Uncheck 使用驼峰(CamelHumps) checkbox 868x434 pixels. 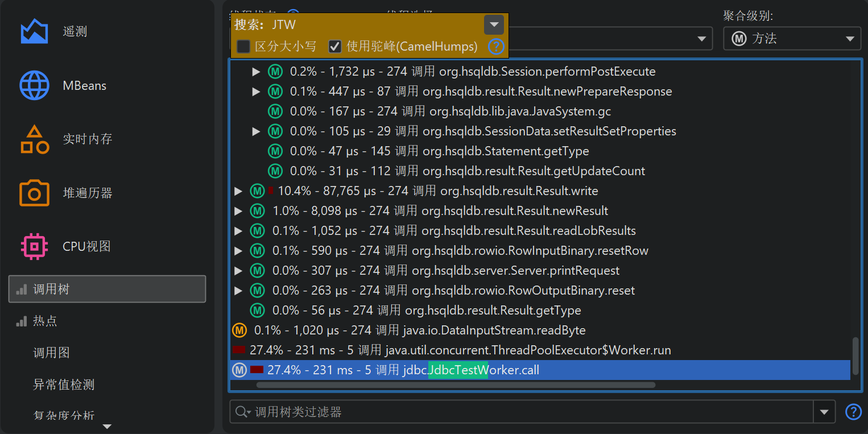pos(335,47)
